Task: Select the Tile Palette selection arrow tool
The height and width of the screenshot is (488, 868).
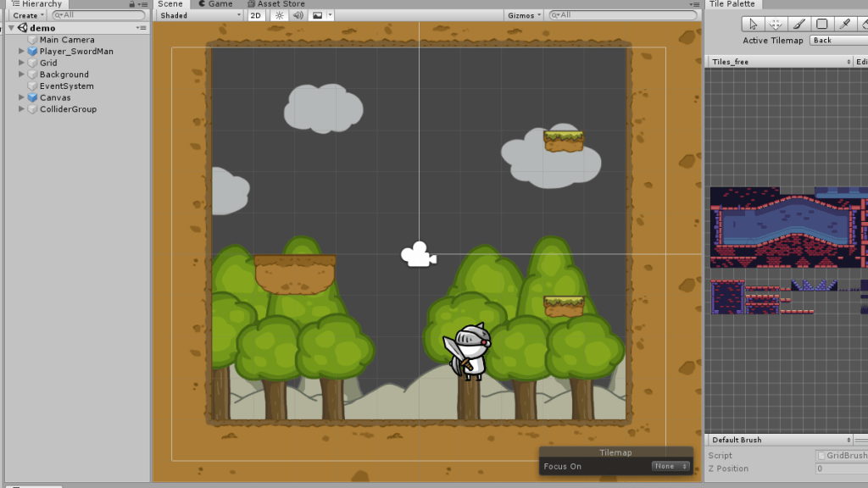Action: click(752, 25)
